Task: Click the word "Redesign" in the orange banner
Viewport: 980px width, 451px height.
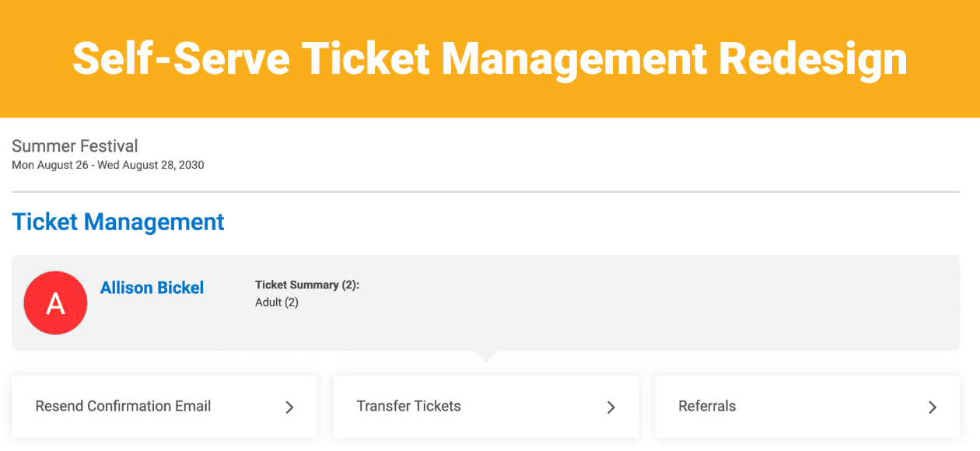Action: coord(813,58)
